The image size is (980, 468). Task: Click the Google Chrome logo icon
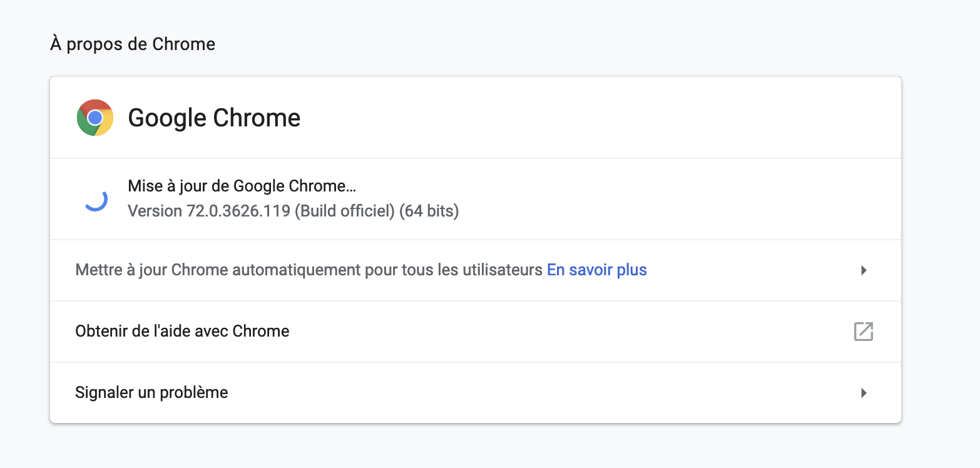(x=95, y=118)
